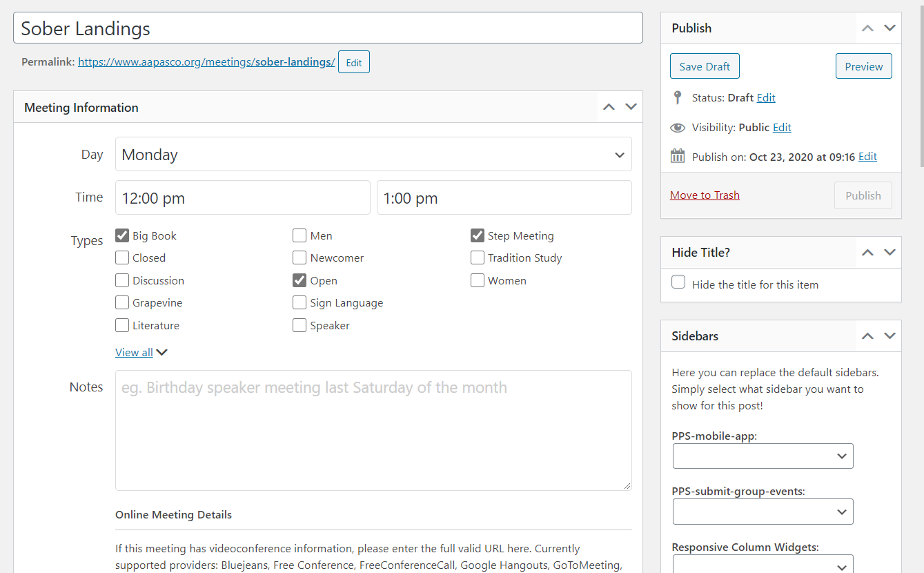Open the Day dropdown showing Monday
This screenshot has width=924, height=573.
(373, 154)
